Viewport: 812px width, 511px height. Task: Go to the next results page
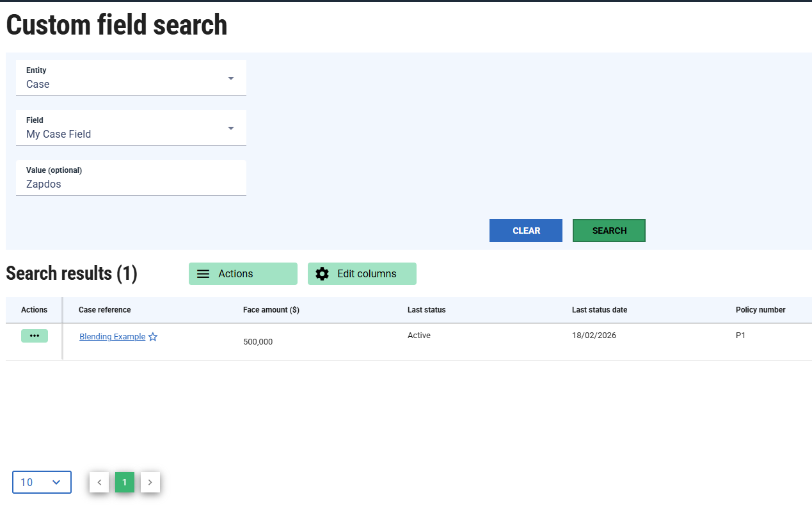click(x=150, y=482)
